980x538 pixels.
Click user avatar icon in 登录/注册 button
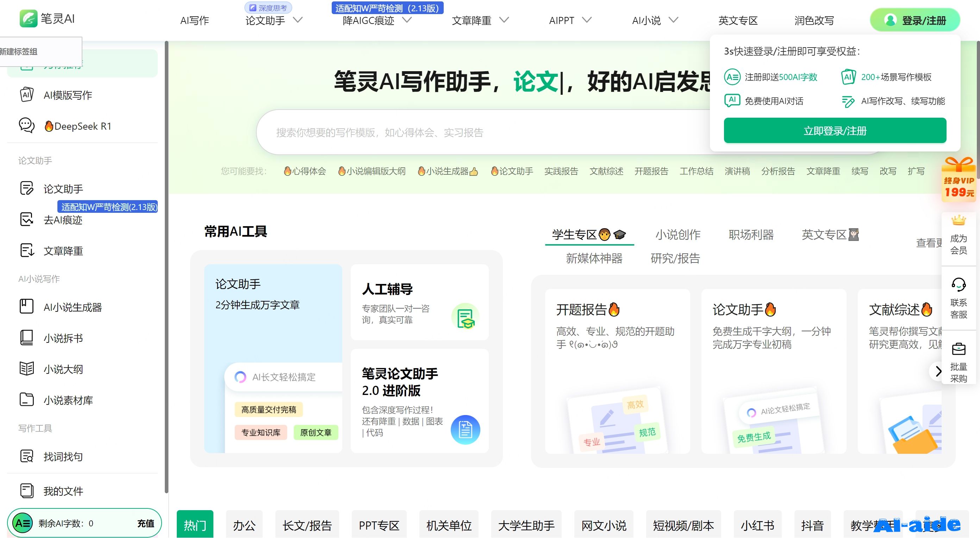pos(890,20)
